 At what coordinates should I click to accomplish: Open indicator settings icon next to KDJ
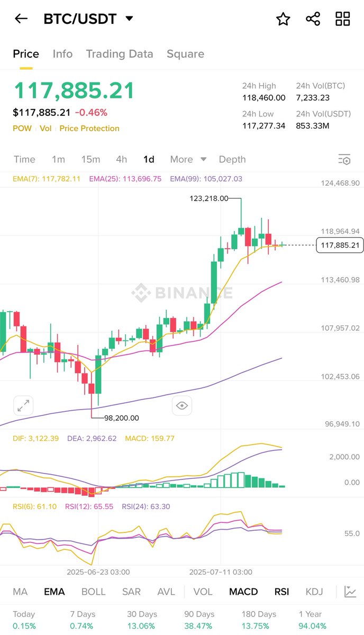pos(350,592)
